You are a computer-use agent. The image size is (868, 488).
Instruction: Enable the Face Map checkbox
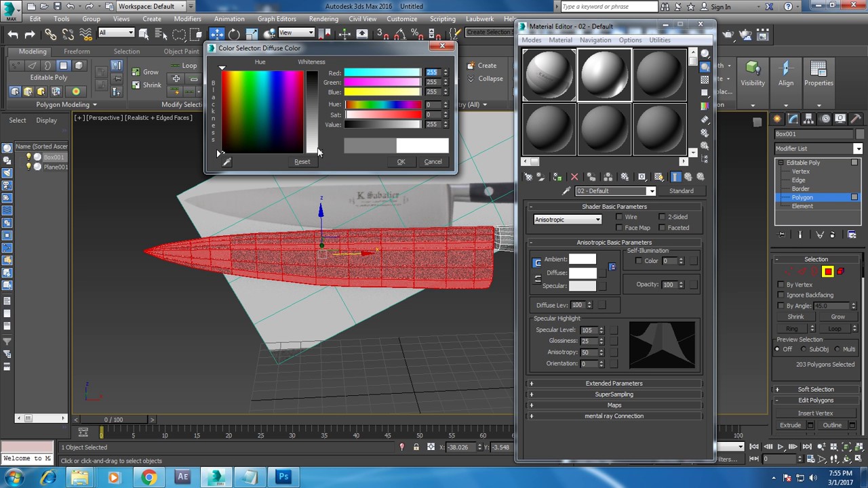pos(619,228)
